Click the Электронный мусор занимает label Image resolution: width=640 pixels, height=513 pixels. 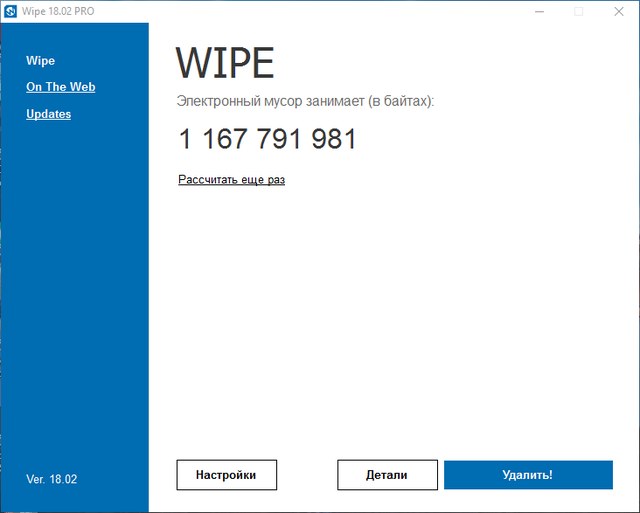305,102
